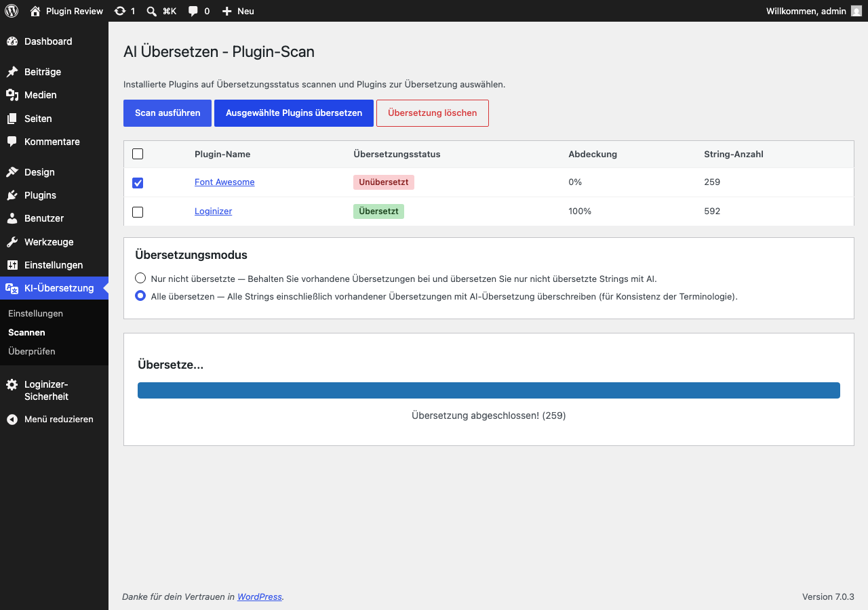Open the comments bubble icon showing 0

193,11
